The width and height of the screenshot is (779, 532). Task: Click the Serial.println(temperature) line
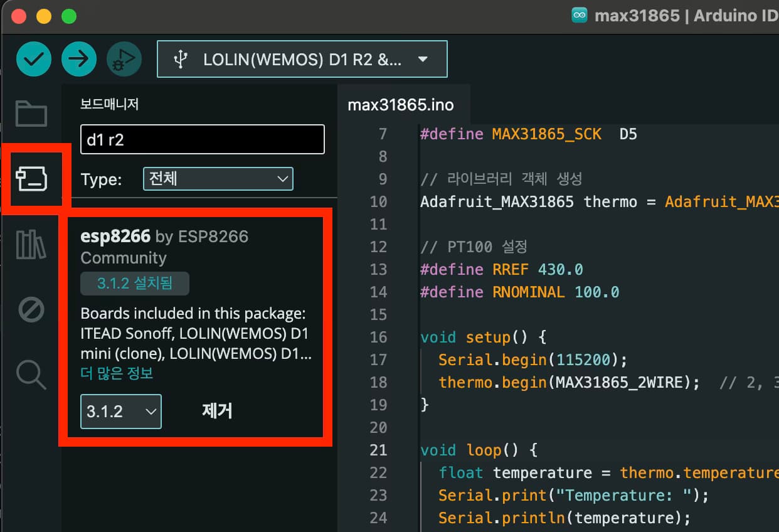(x=564, y=518)
